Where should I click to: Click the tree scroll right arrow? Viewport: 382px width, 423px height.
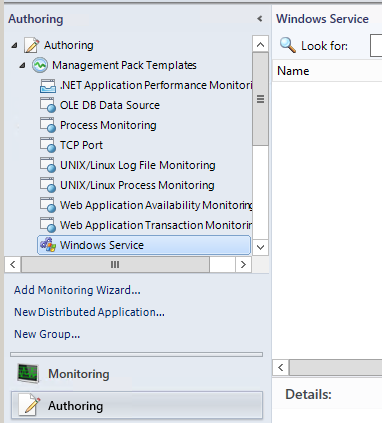click(243, 264)
